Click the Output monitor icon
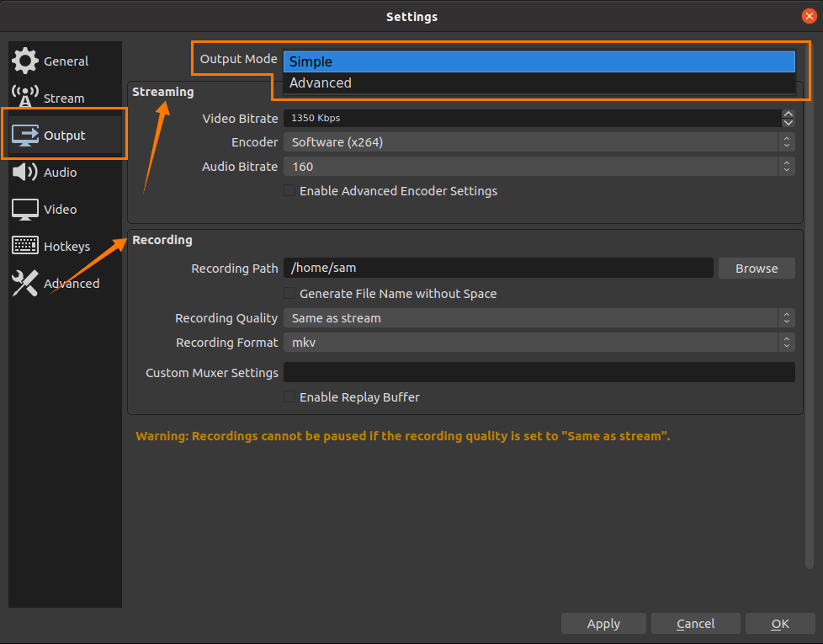The image size is (823, 644). click(x=24, y=135)
